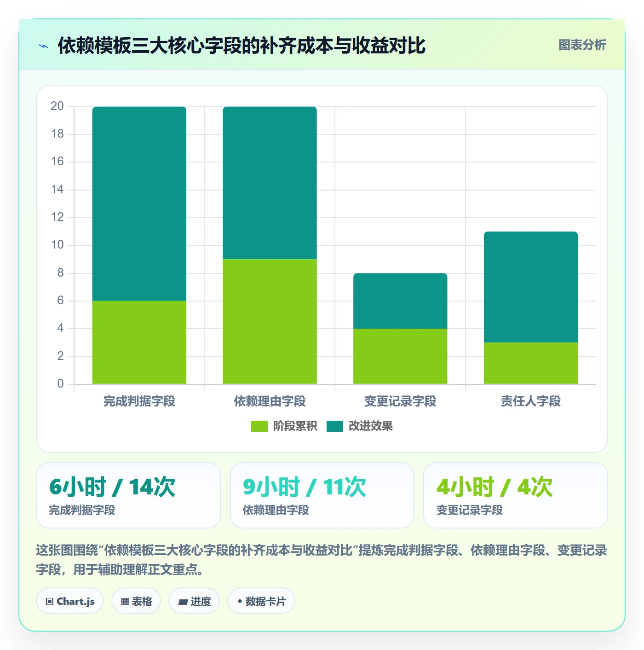Click the description paragraph starting 这张图围绕
This screenshot has width=644, height=650.
coord(322,560)
